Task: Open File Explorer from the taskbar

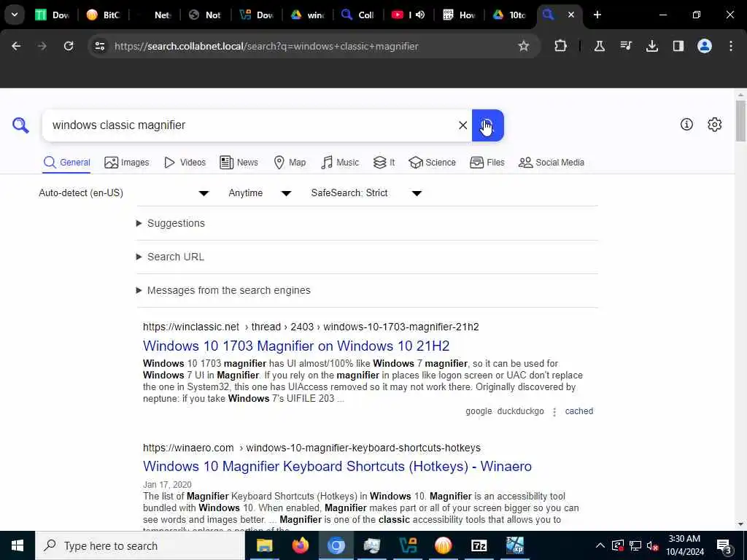Action: click(x=264, y=545)
